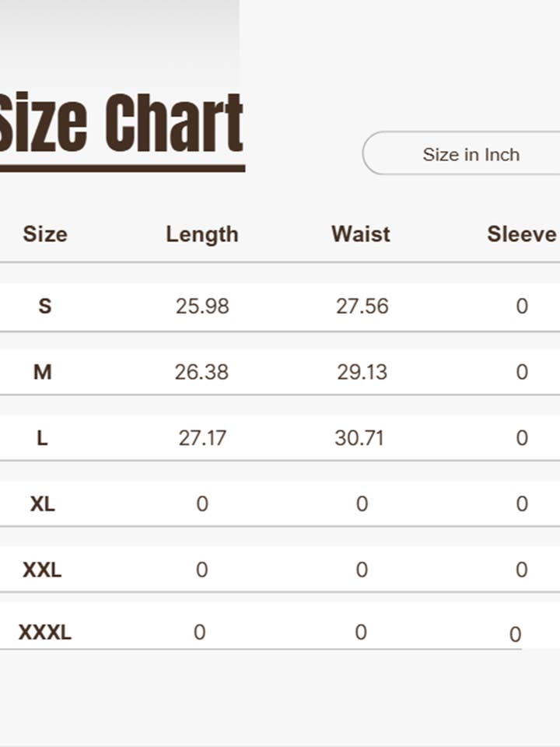Click the Size in Inch pill button
560x747 pixels.
pyautogui.click(x=470, y=154)
